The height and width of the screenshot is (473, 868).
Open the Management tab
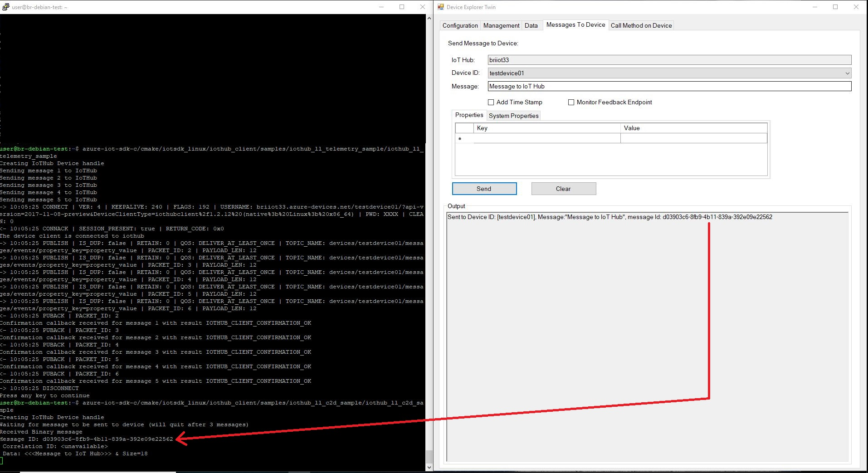[x=501, y=25]
